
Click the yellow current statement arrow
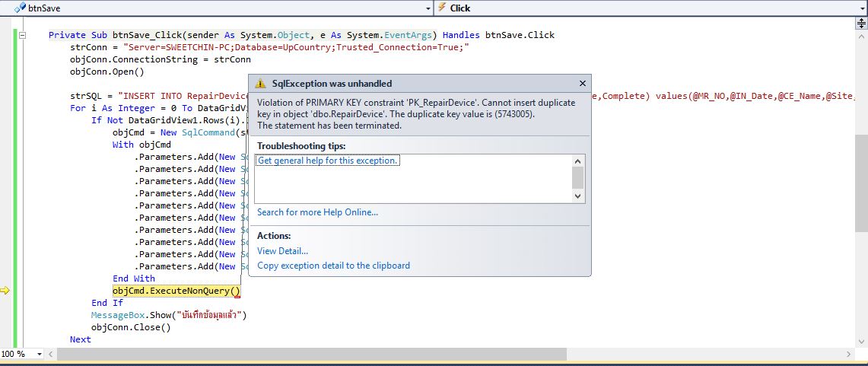(x=5, y=290)
